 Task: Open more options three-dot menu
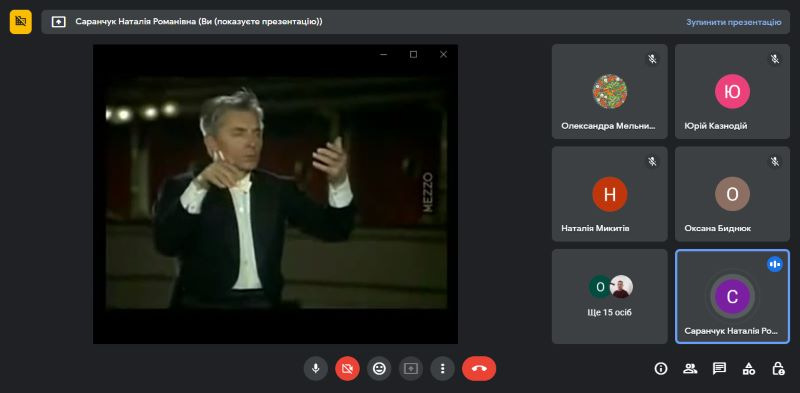[442, 369]
